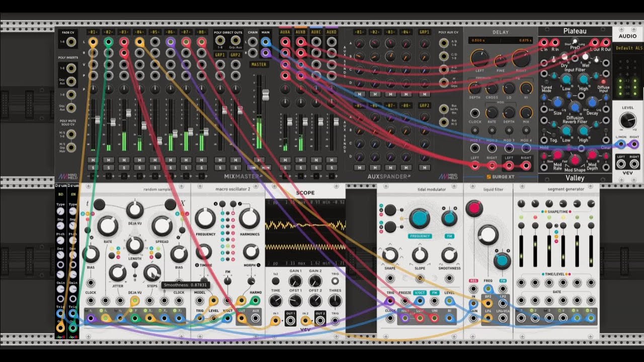Click the segment generator first slider
Screen dimensions: 644x362
click(x=521, y=250)
